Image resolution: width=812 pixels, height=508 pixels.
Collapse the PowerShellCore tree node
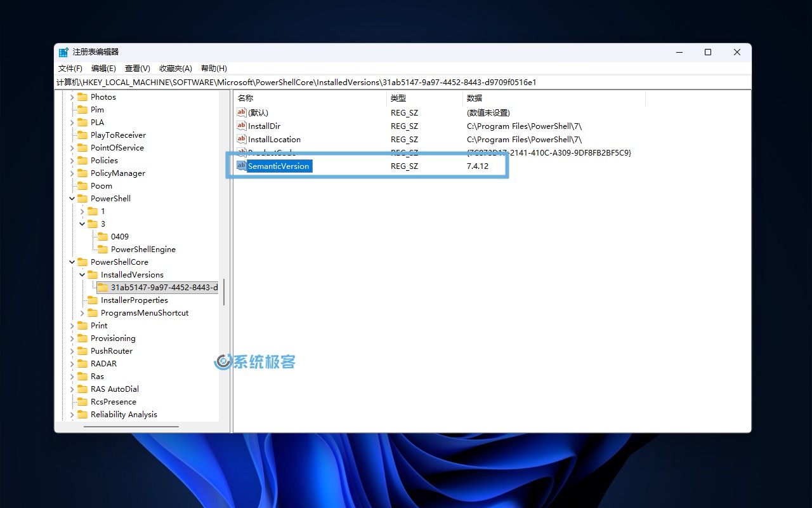(72, 262)
